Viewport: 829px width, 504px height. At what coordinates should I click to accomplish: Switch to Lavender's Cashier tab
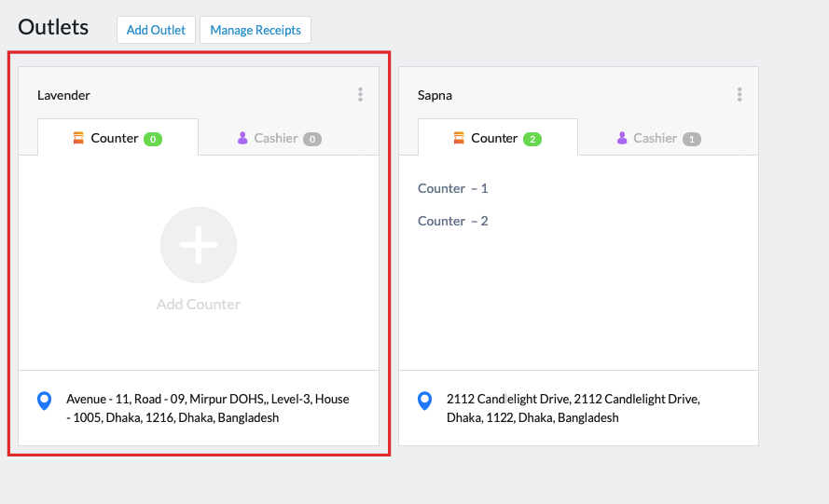click(x=279, y=138)
